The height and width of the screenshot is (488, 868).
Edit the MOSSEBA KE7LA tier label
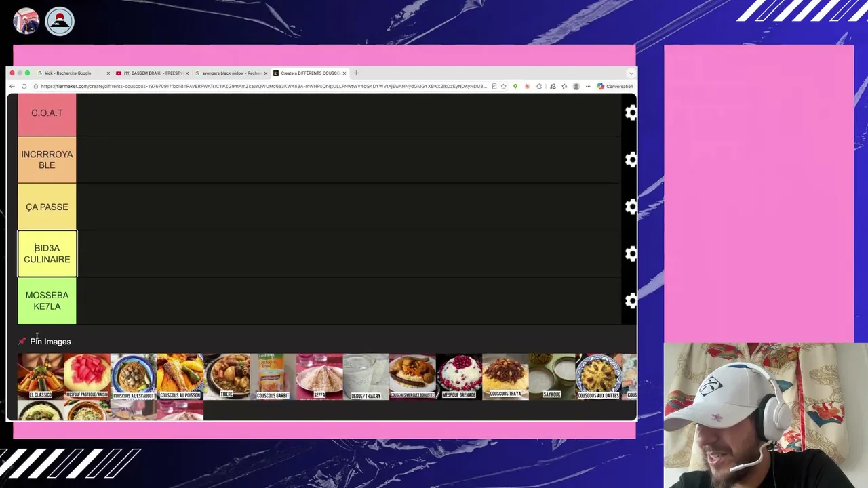47,300
